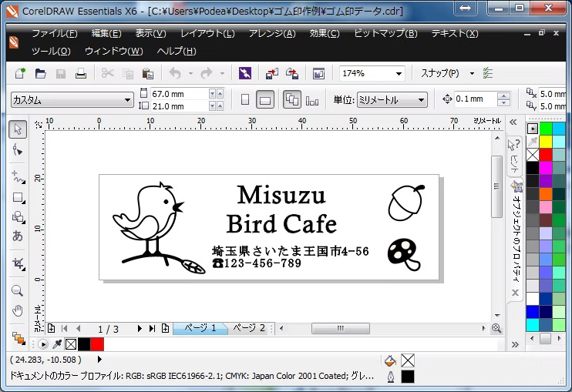The width and height of the screenshot is (572, 392).
Task: Click the Export icon
Action: 292,73
